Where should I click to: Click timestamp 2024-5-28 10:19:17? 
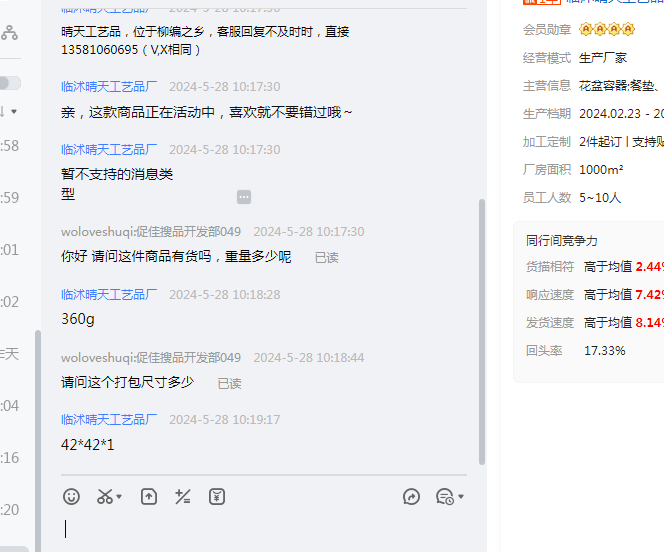(224, 420)
